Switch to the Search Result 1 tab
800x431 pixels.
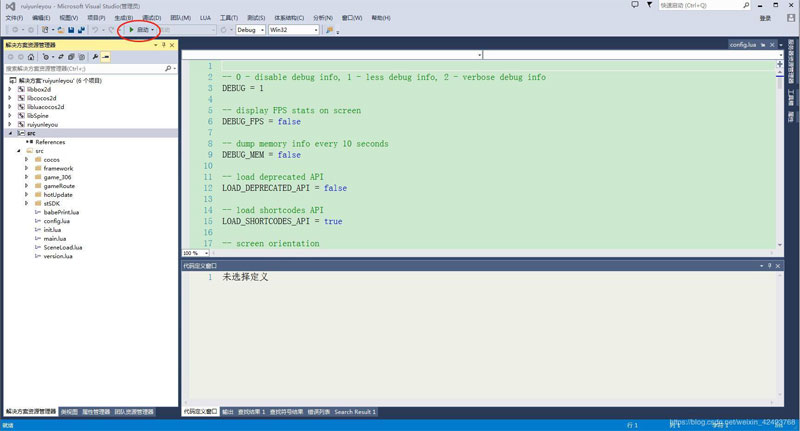(x=355, y=412)
